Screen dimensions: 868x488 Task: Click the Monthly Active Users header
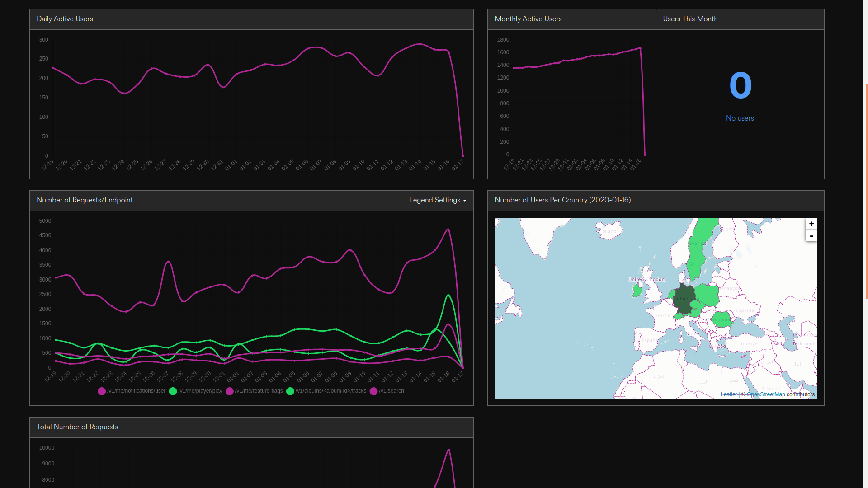tap(528, 19)
